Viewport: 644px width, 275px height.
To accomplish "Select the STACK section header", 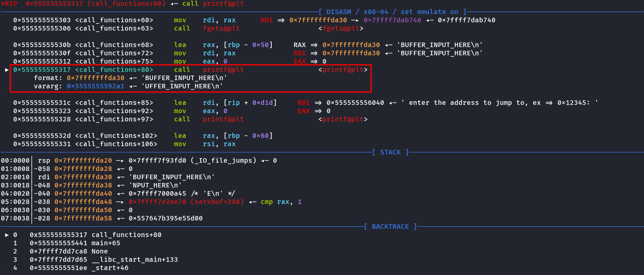I will [390, 152].
